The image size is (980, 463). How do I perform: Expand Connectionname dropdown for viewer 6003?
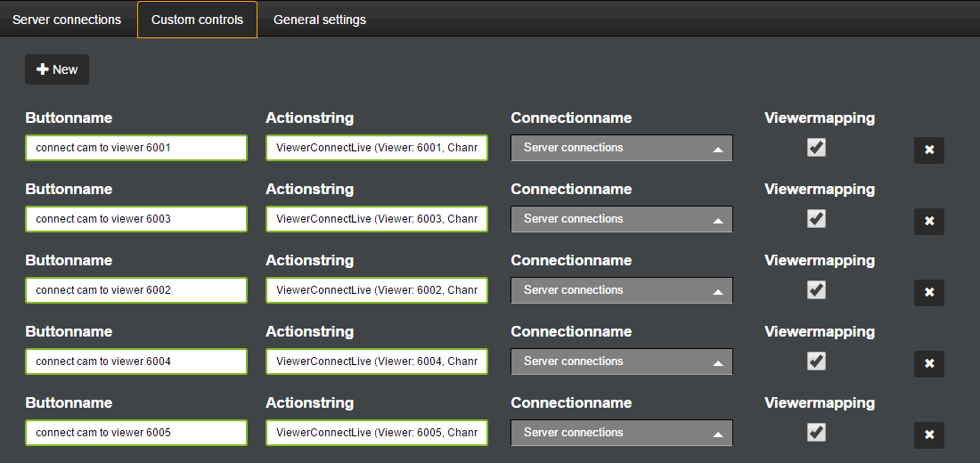tap(621, 219)
